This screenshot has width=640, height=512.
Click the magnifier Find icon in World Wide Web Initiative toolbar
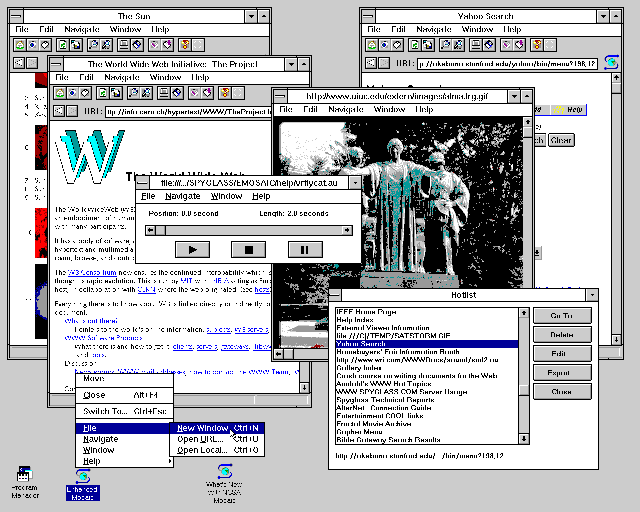tap(133, 93)
